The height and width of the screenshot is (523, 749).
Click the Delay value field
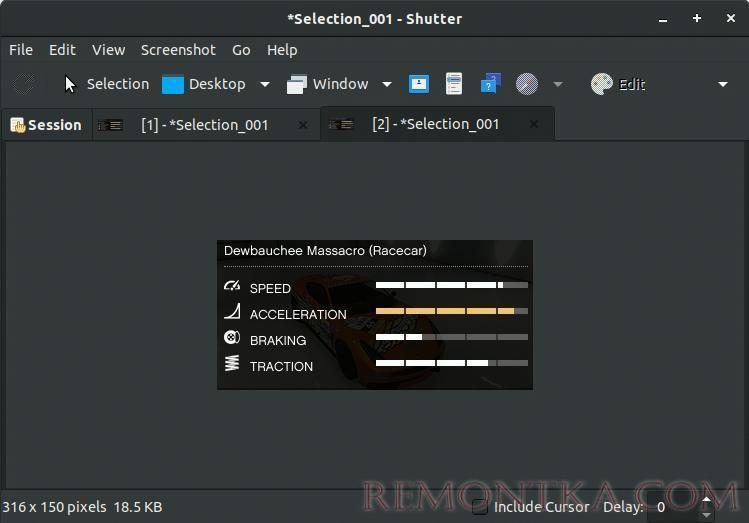tap(673, 507)
